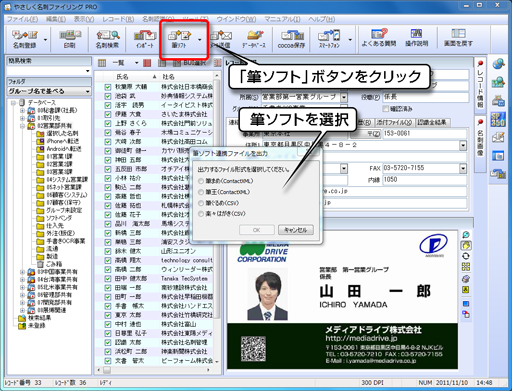Uncheck the row 小林 祐介
This screenshot has width=512, height=391.
click(x=108, y=178)
